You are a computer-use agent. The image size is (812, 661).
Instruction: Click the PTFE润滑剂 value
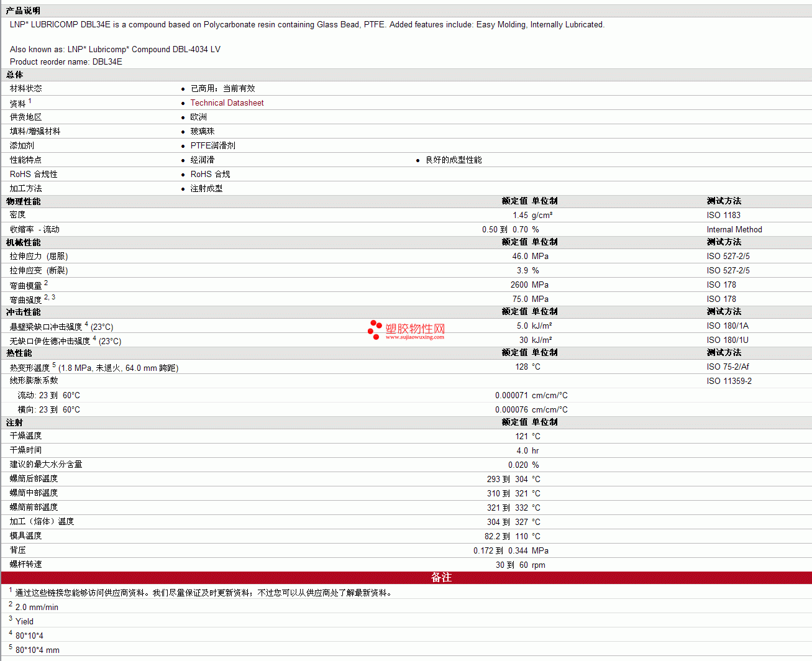pyautogui.click(x=212, y=146)
